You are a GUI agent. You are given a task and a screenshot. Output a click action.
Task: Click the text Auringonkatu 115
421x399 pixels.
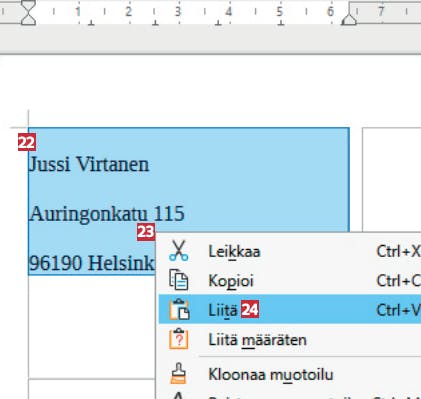point(107,214)
